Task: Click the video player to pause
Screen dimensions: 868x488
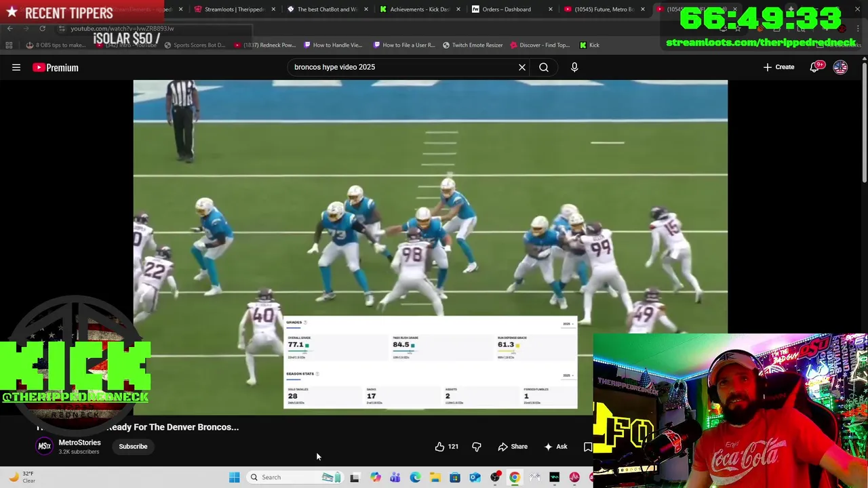Action: click(x=430, y=247)
